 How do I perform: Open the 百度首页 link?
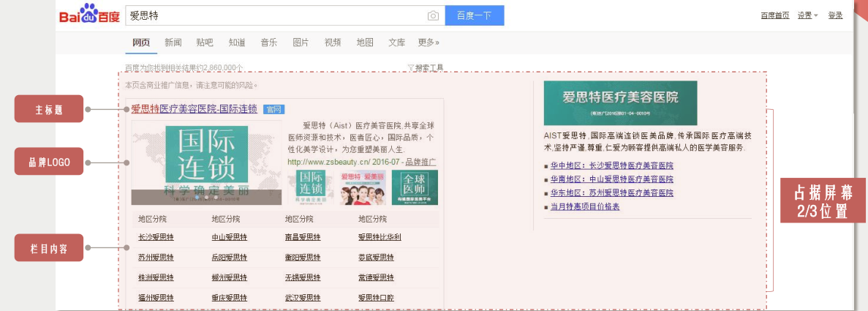coord(775,15)
